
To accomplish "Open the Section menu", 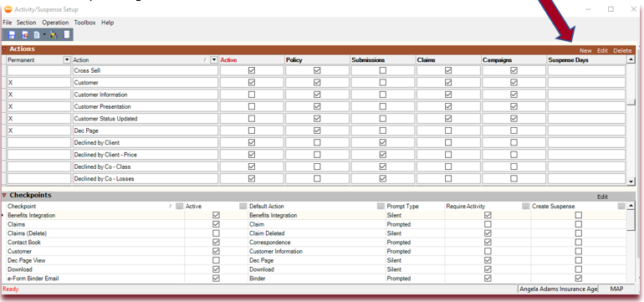I will click(x=26, y=23).
